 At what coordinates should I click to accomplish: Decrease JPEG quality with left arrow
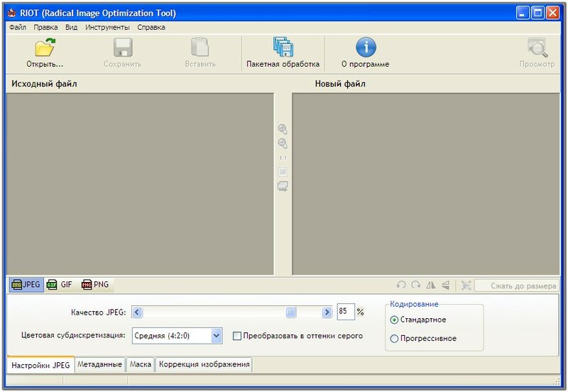[137, 312]
